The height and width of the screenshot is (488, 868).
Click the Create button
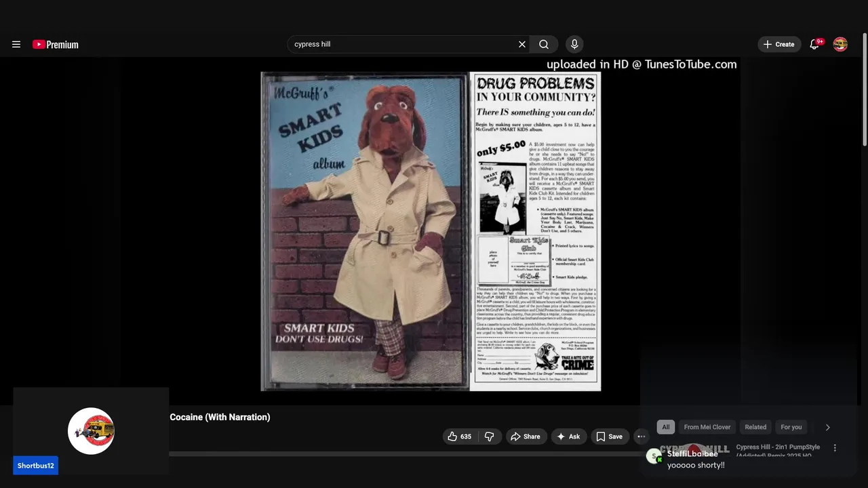tap(779, 44)
